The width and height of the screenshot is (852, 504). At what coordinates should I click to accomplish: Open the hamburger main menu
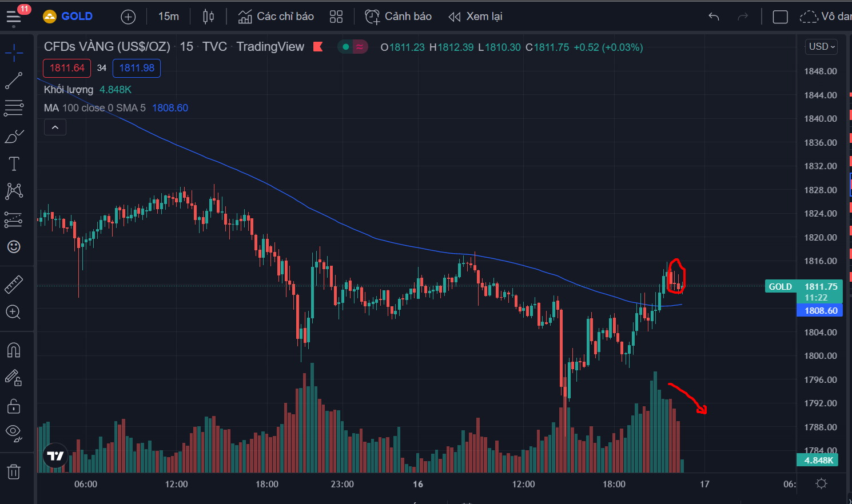tap(14, 17)
